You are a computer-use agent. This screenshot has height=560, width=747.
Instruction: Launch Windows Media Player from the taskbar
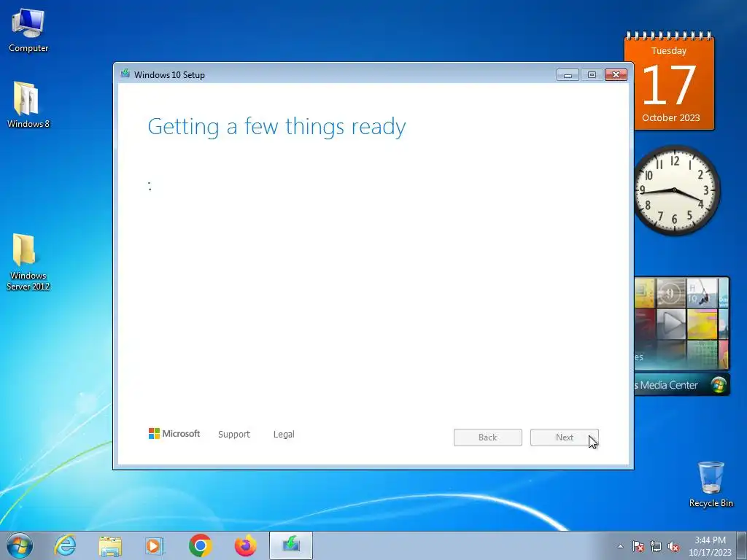pos(155,545)
